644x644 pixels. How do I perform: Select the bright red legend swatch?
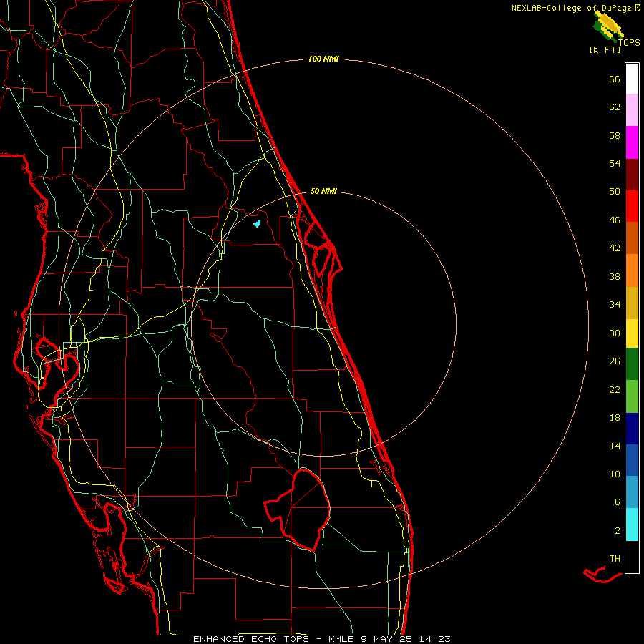click(x=632, y=206)
